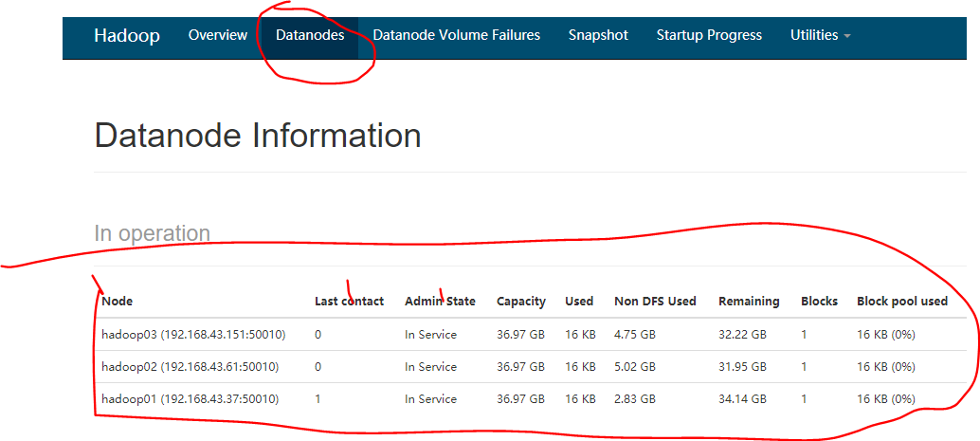Click the 4.75 GB non DFS value
Screen dimensions: 980x441
pos(635,335)
